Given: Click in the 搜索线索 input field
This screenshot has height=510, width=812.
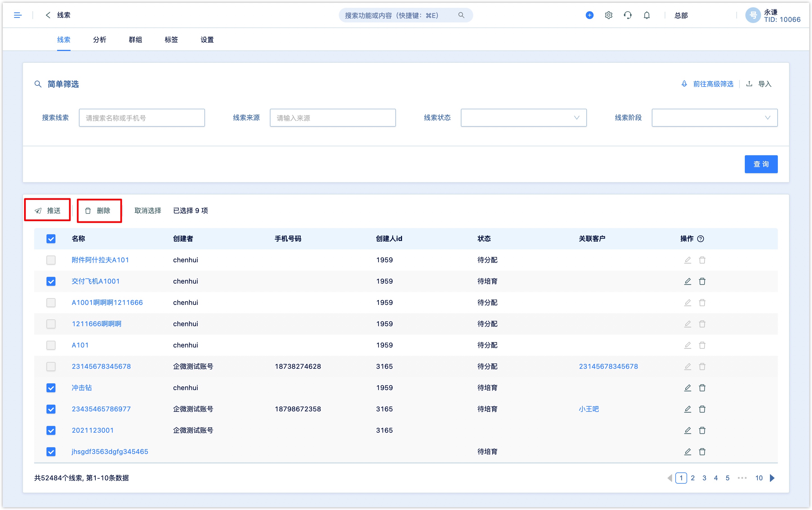Looking at the screenshot, I should pyautogui.click(x=142, y=117).
